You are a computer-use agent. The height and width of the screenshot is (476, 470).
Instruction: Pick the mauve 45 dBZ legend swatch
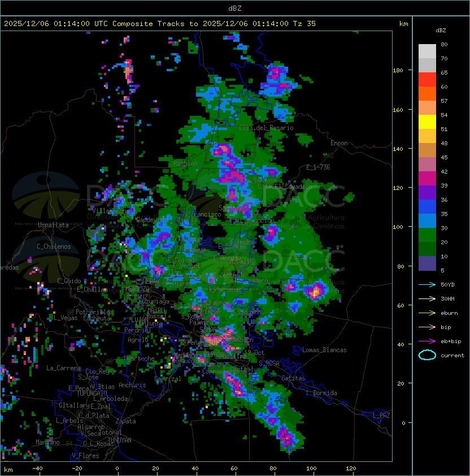pos(427,165)
